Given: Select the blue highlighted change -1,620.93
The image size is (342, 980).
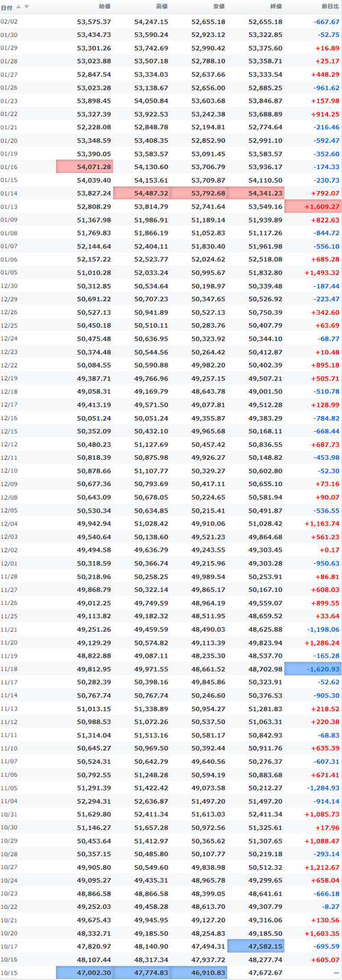Looking at the screenshot, I should click(x=313, y=669).
